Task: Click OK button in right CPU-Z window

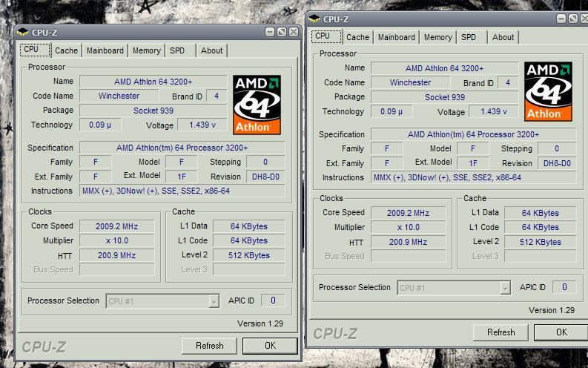Action: pyautogui.click(x=561, y=332)
